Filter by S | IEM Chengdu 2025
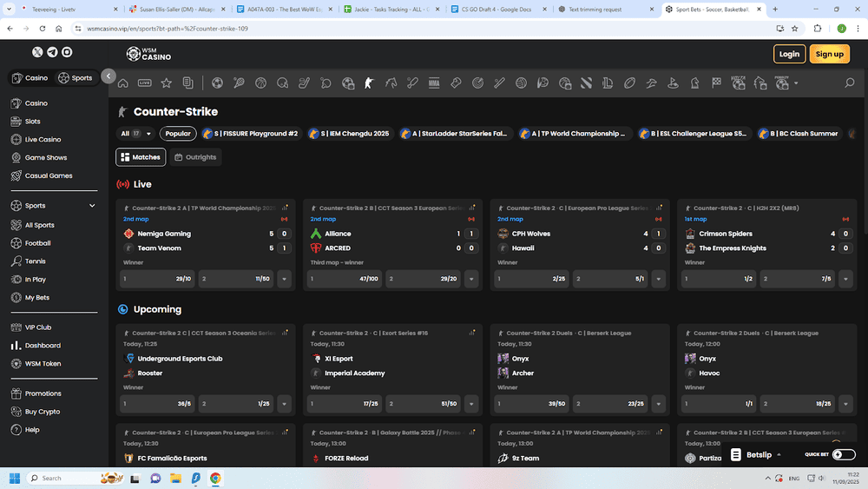This screenshot has width=868, height=489. pyautogui.click(x=349, y=134)
